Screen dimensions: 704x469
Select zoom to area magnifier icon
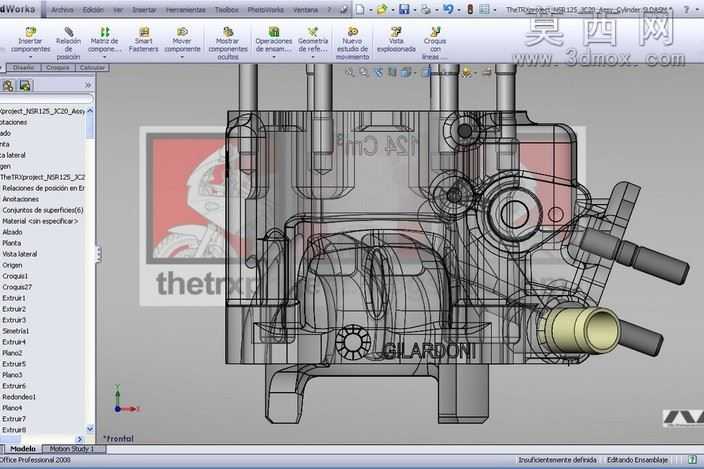[364, 72]
